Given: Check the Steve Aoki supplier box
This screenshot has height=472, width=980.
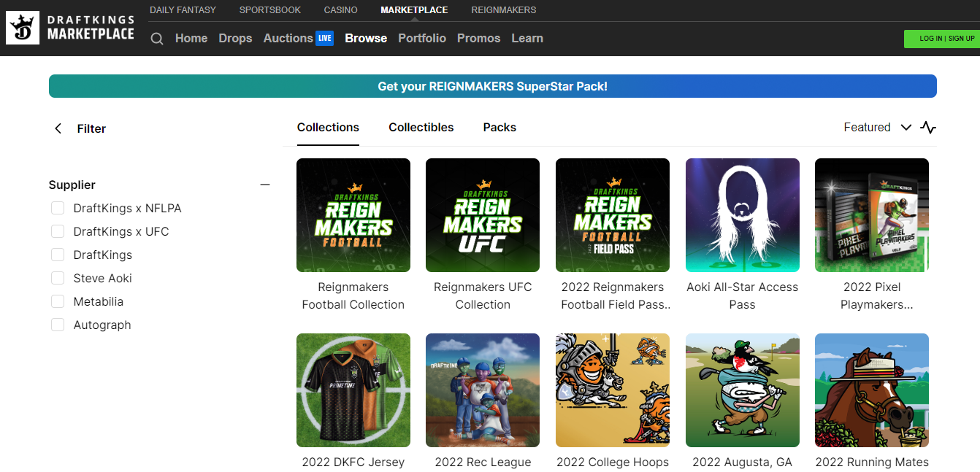Looking at the screenshot, I should point(58,279).
